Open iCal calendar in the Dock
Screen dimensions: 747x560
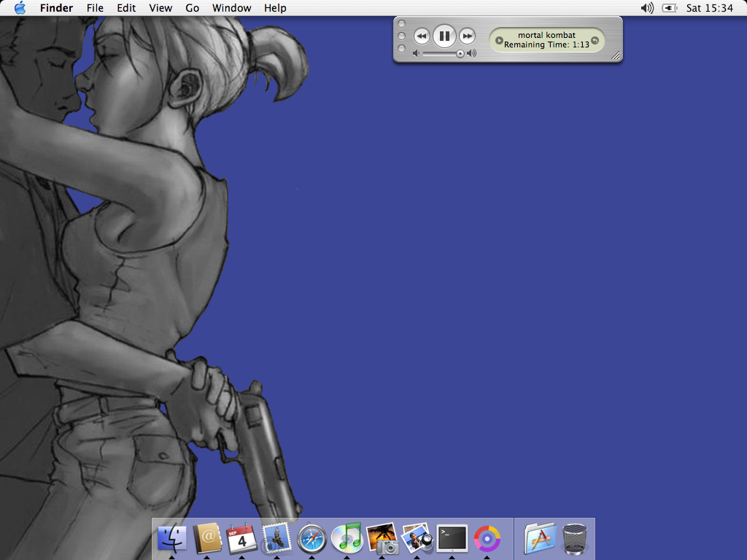(x=242, y=538)
